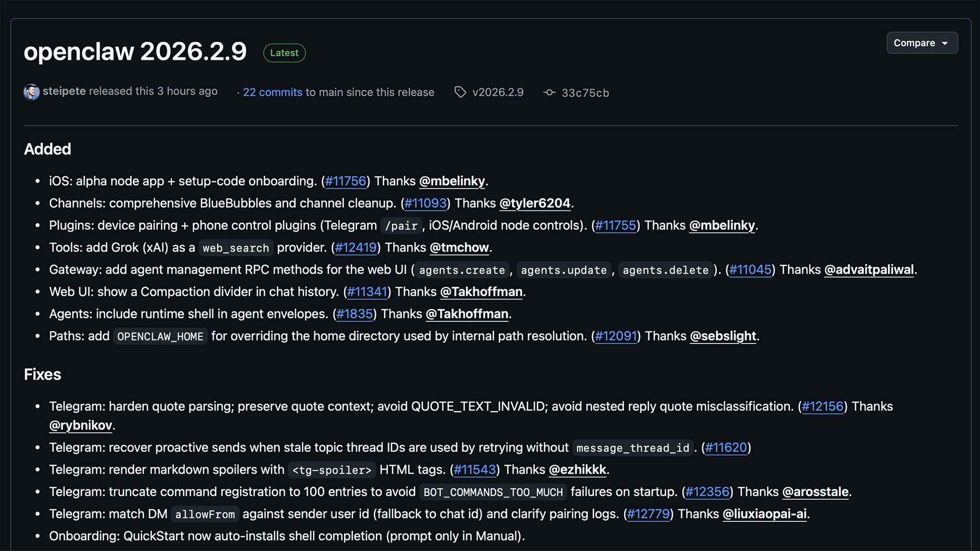Click the Latest release badge
The height and width of the screenshot is (551, 980).
[284, 53]
